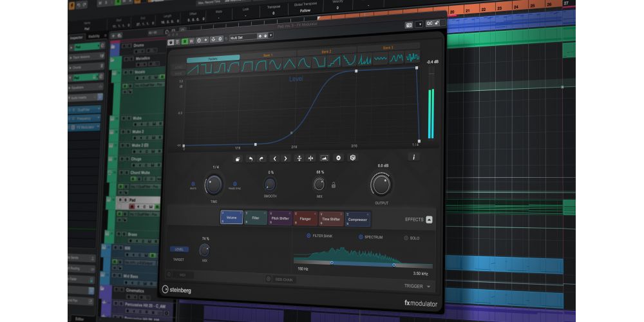
Task: Click the steinberg logo in the plugin
Action: (x=176, y=290)
